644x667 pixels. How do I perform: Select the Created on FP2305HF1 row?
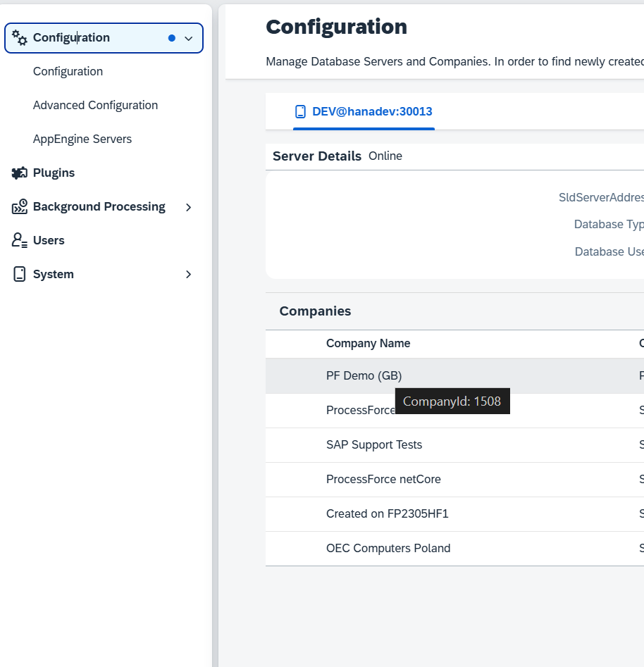click(x=387, y=514)
